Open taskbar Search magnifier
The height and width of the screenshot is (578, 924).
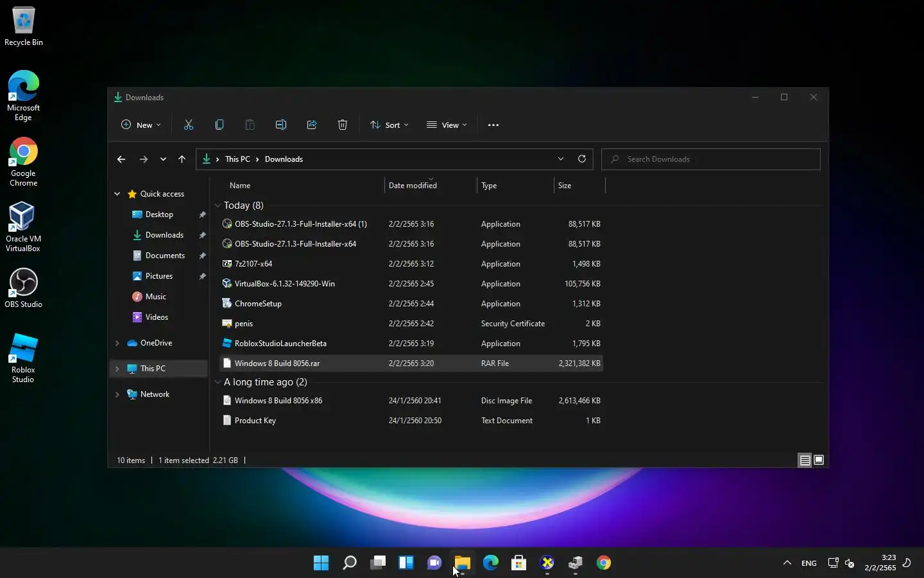coord(350,563)
